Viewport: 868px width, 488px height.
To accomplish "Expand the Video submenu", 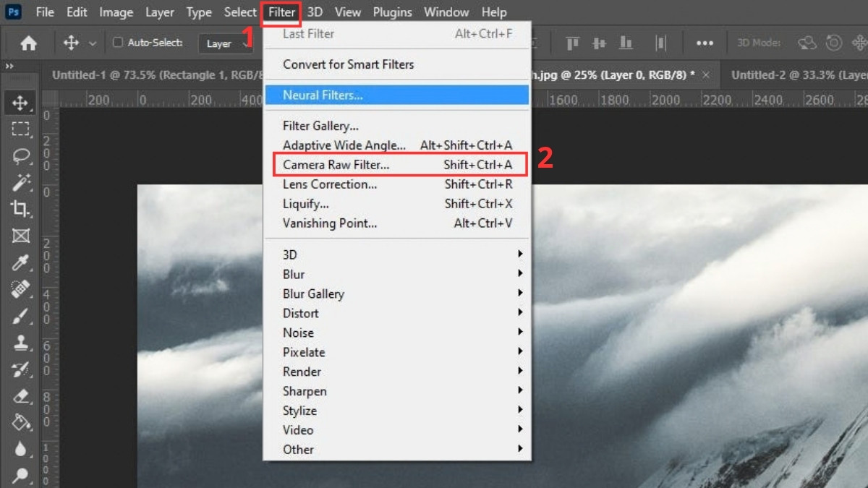I will click(397, 429).
